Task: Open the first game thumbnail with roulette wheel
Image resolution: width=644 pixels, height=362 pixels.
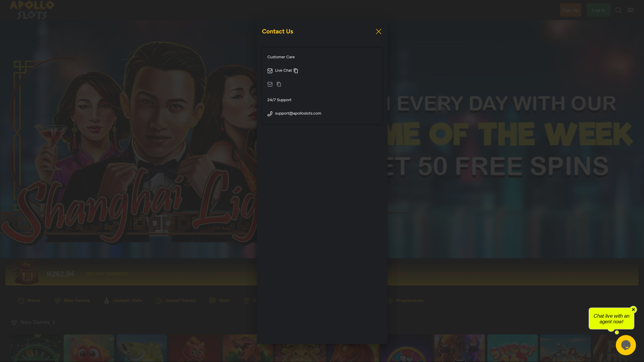Action: click(36, 348)
